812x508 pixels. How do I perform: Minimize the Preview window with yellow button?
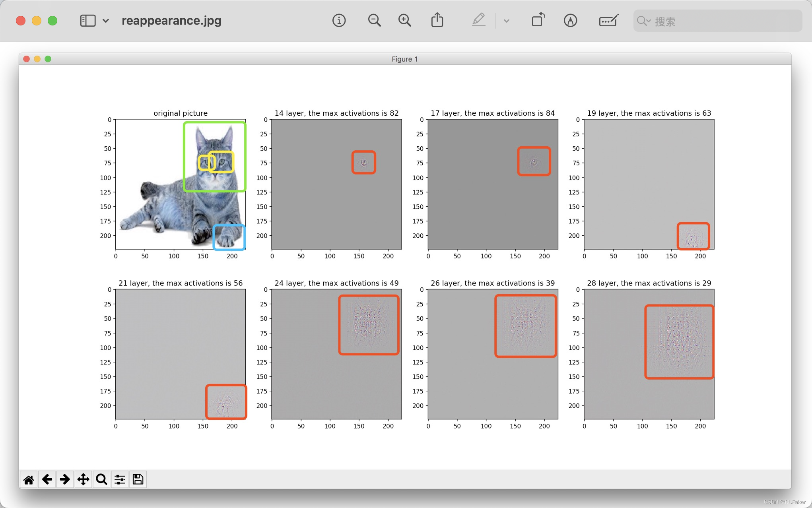(x=37, y=21)
